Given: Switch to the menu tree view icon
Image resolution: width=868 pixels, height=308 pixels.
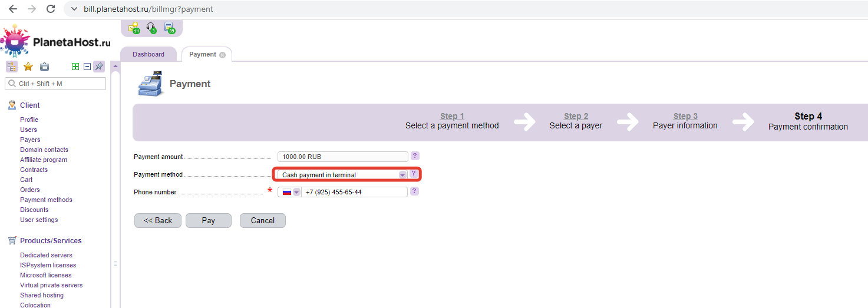Looking at the screenshot, I should (x=12, y=67).
